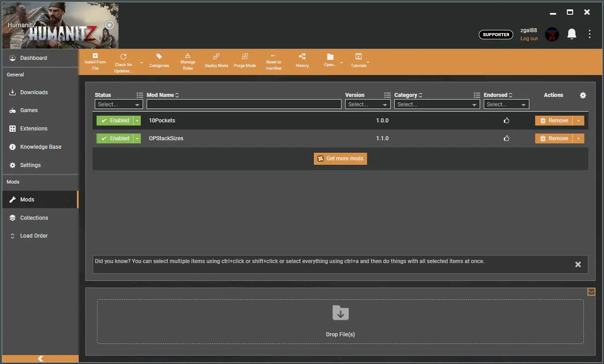
Task: Sort by Endorsed column header
Action: point(498,95)
